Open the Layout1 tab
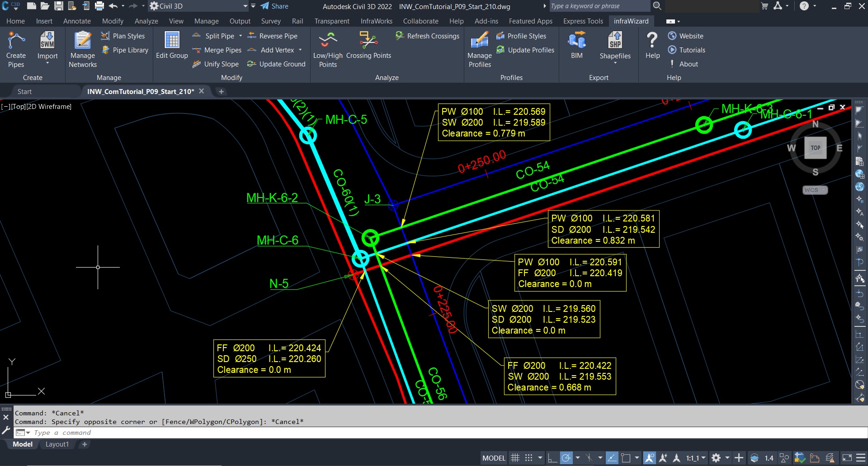The width and height of the screenshot is (868, 466). (57, 444)
